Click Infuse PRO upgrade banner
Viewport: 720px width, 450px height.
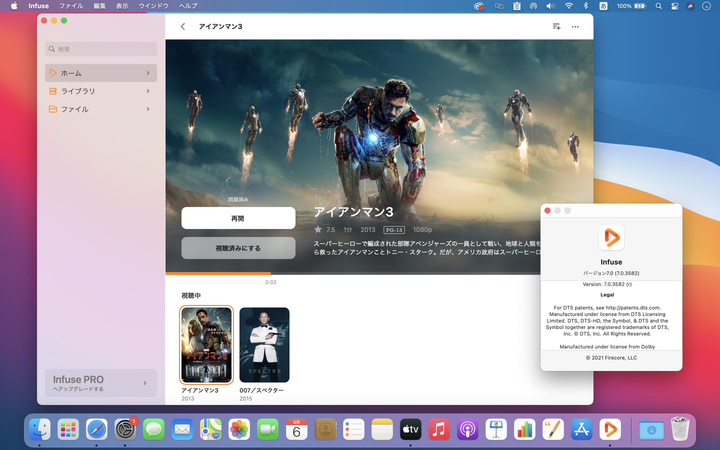101,383
